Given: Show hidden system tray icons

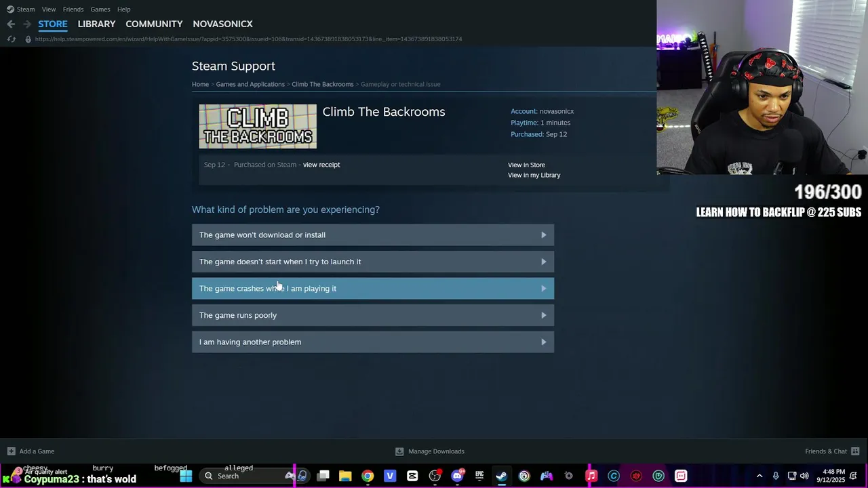Looking at the screenshot, I should (x=759, y=476).
